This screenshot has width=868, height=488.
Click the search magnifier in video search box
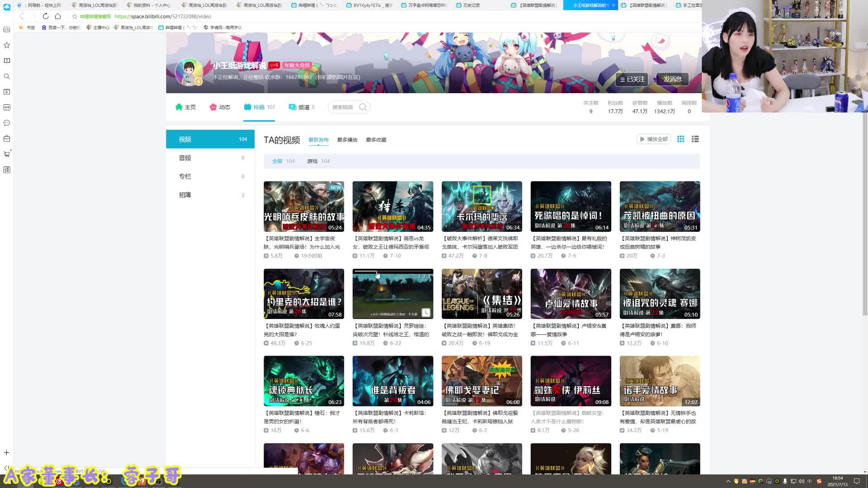363,107
